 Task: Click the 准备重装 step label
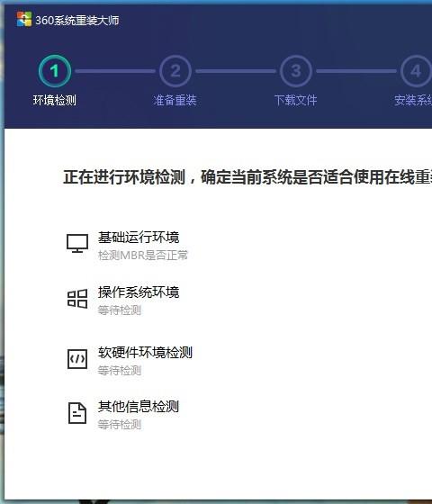point(175,100)
